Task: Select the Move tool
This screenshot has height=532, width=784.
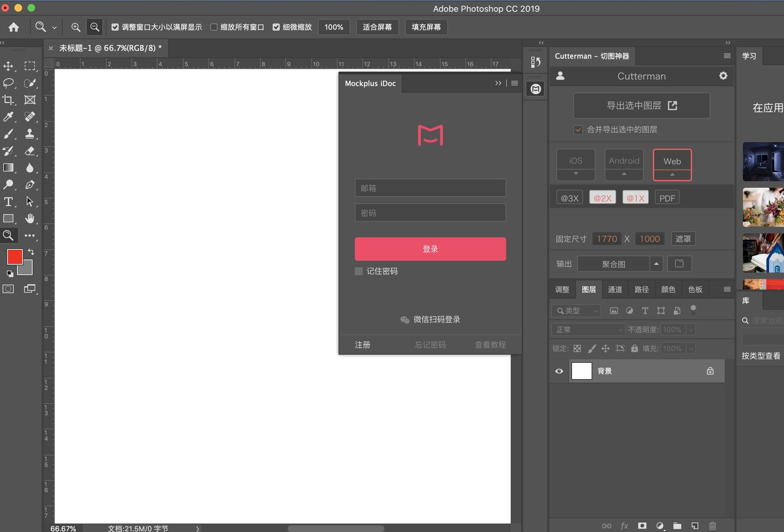Action: (x=8, y=66)
